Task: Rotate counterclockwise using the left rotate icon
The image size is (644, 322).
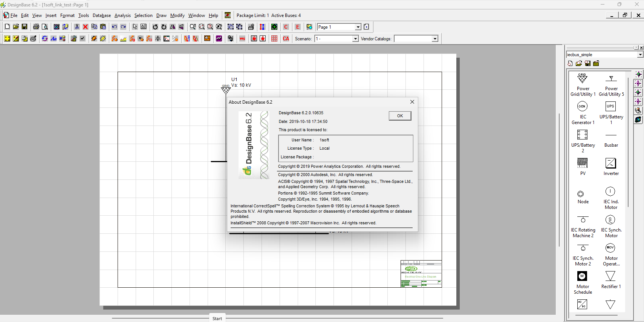Action: 155,27
